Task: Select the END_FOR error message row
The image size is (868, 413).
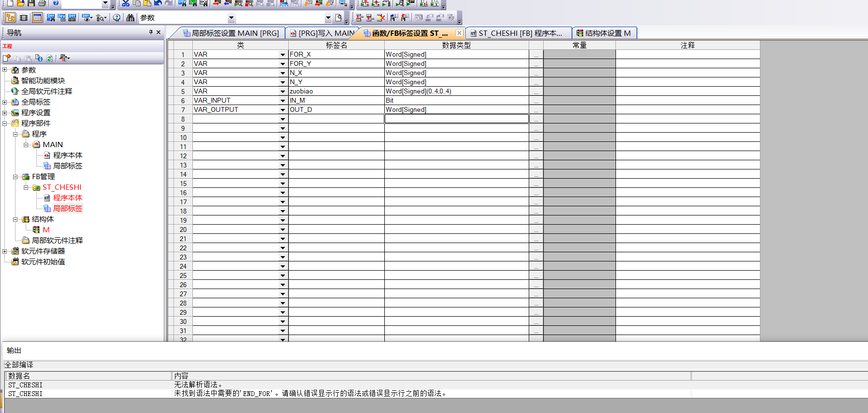Action: tap(310, 394)
